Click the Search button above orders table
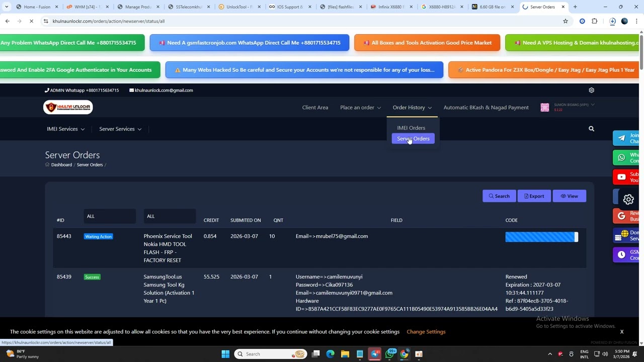This screenshot has height=362, width=644. (499, 196)
